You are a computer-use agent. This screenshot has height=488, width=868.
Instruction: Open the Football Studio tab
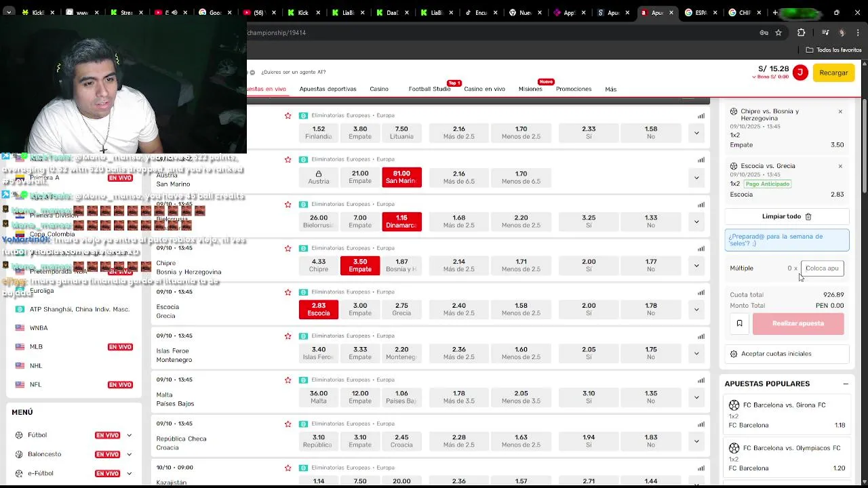point(429,89)
